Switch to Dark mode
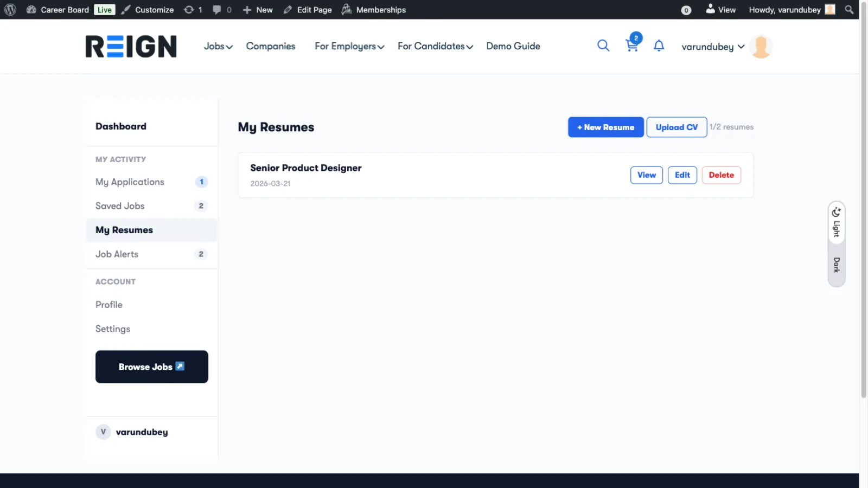 pos(837,265)
